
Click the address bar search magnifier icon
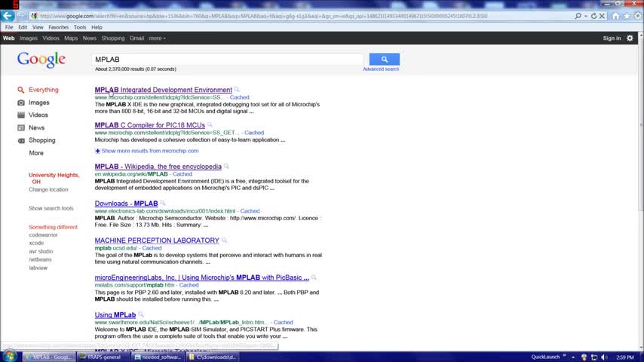578,16
